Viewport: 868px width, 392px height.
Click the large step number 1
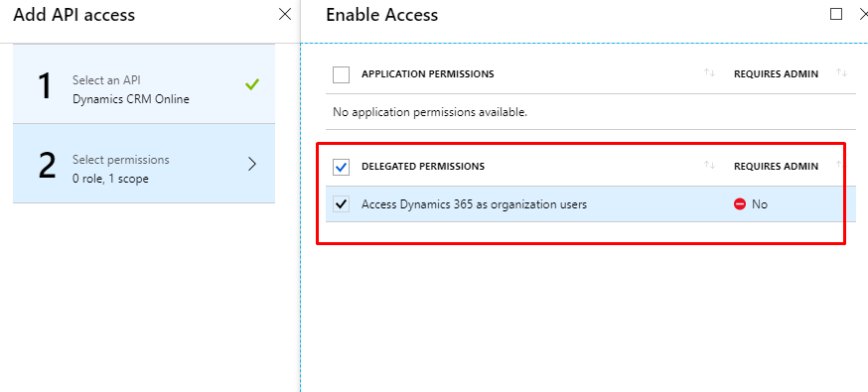point(47,87)
